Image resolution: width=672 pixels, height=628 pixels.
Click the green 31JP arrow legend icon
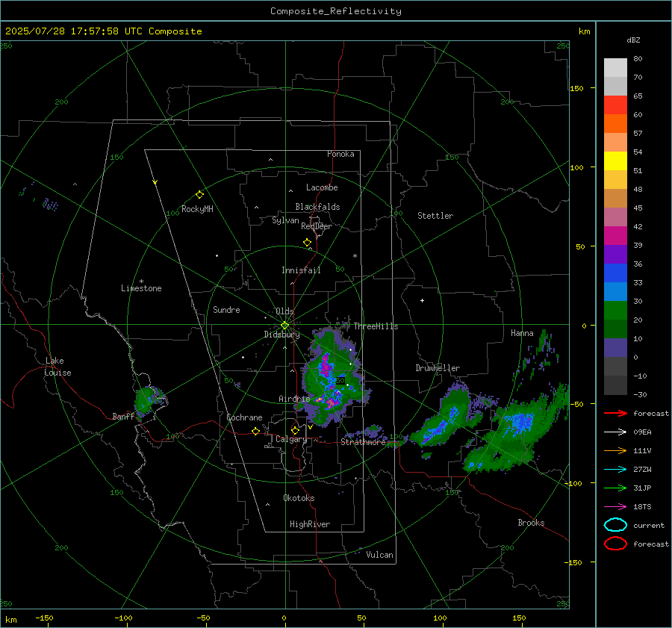coord(615,488)
